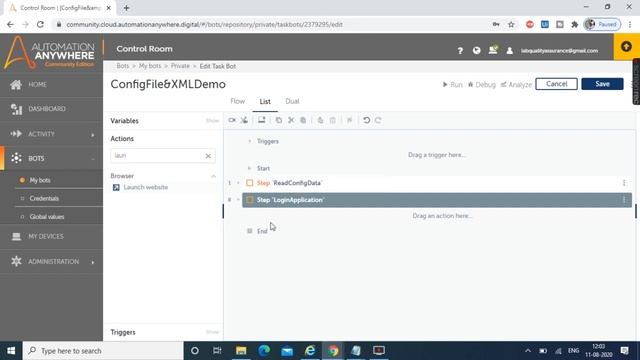Expand the Activity sidebar menu

click(x=93, y=134)
